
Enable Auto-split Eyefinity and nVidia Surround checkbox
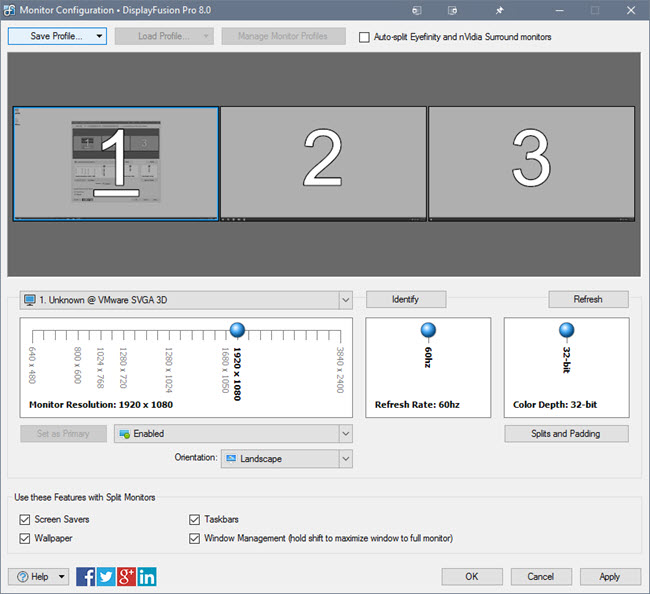coord(364,37)
